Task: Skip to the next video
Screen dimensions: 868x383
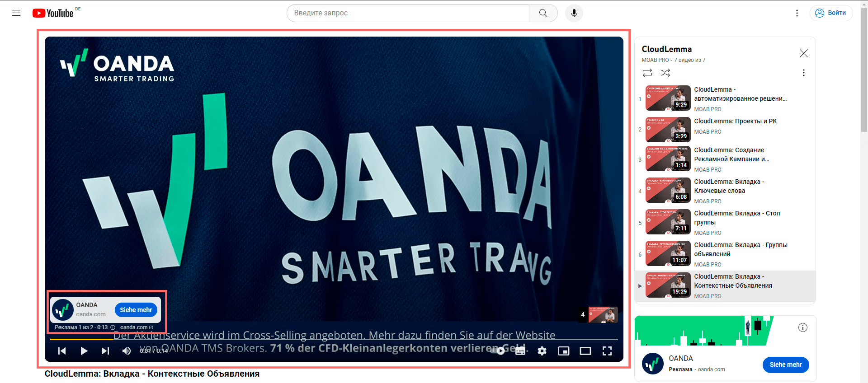Action: point(105,351)
